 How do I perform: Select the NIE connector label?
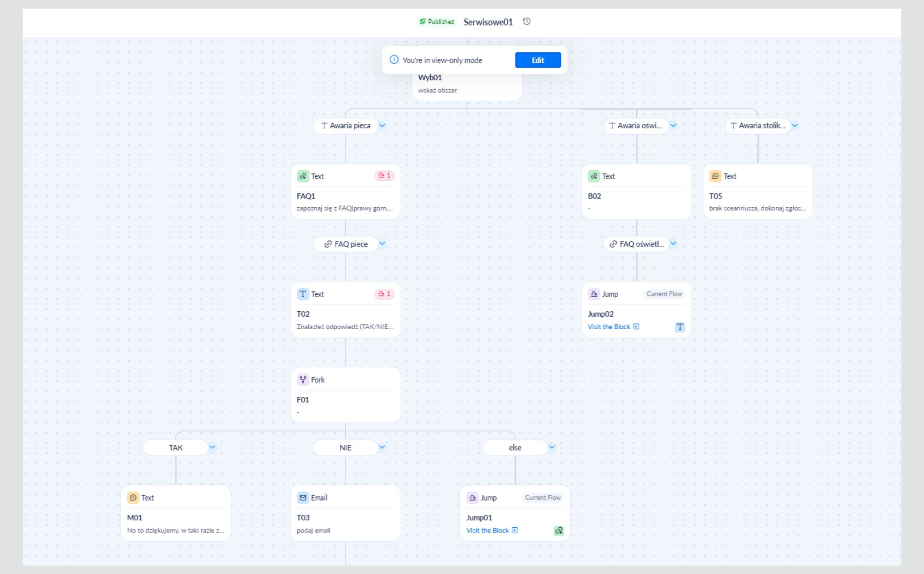pyautogui.click(x=346, y=448)
